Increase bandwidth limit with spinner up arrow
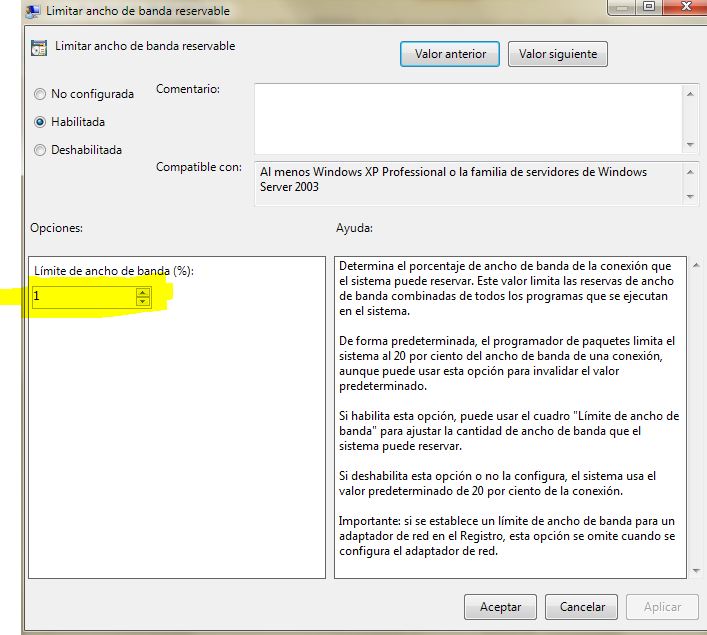The width and height of the screenshot is (707, 635). click(143, 292)
